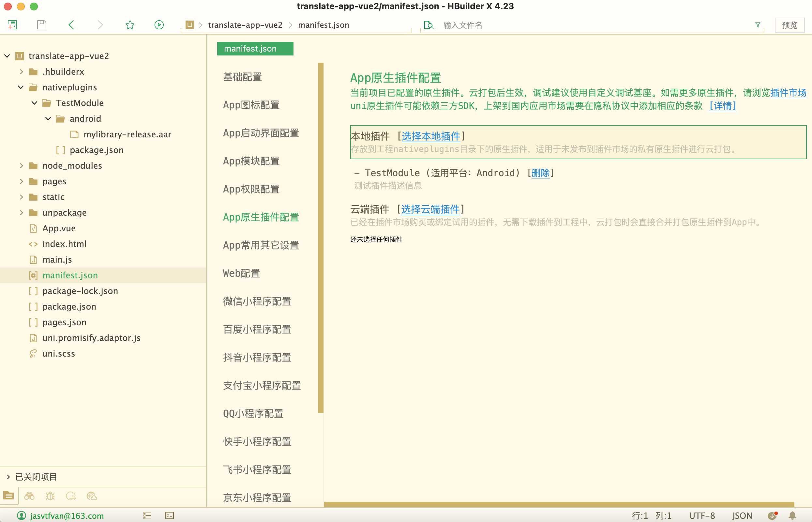Screen dimensions: 812x522
Task: Go forward with the right arrow icon
Action: click(x=100, y=25)
